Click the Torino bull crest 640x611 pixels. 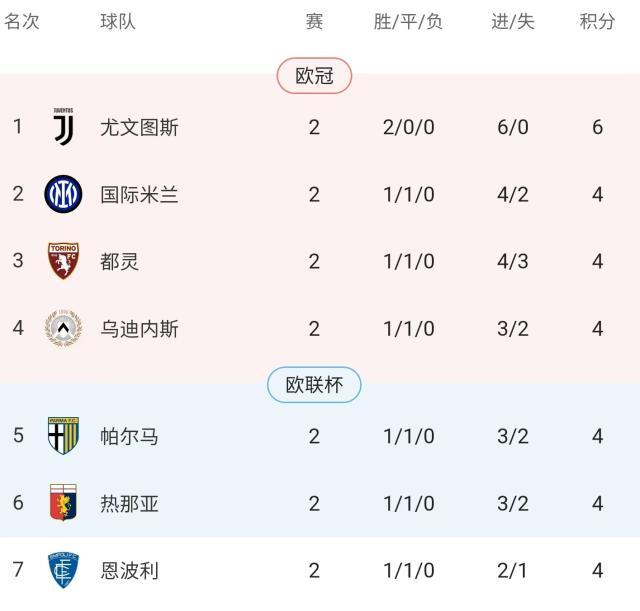(63, 261)
